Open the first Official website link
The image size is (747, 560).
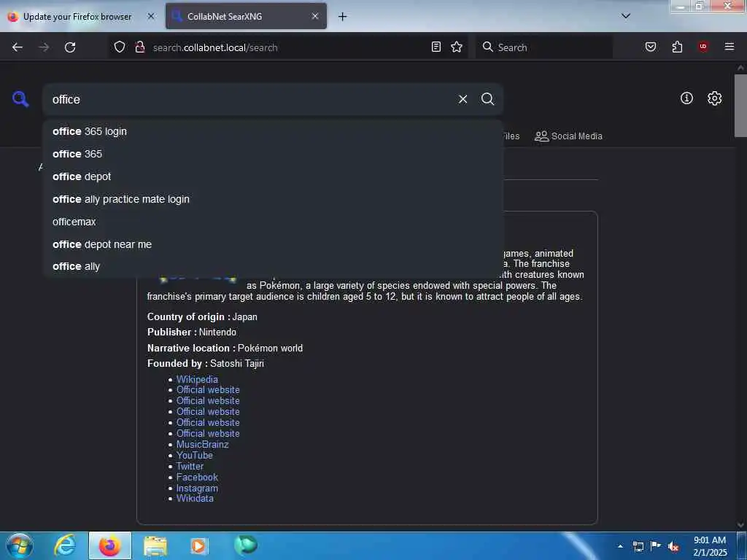point(208,390)
